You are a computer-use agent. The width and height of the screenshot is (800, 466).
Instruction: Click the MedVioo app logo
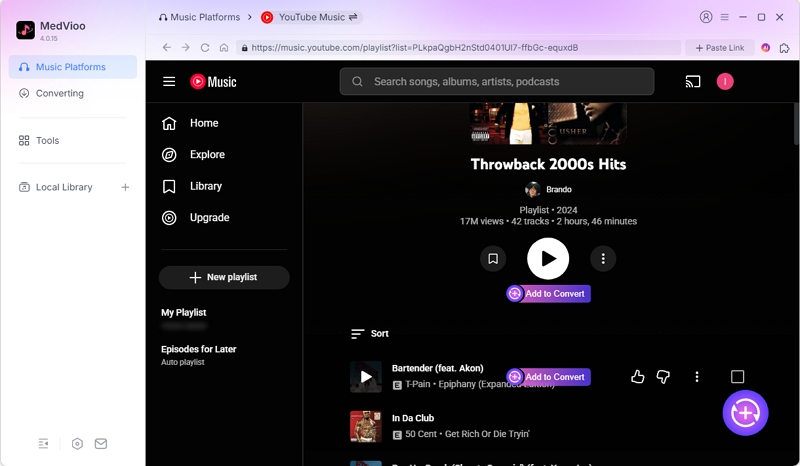click(x=26, y=30)
